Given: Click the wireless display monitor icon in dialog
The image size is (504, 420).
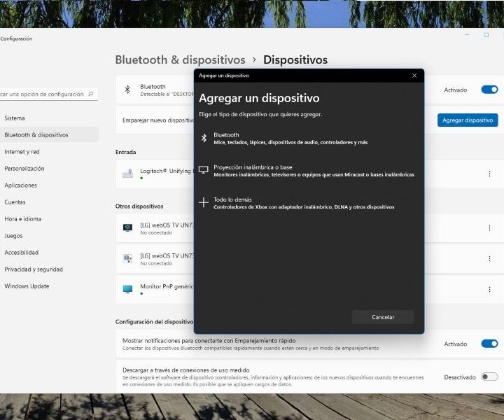Looking at the screenshot, I should click(x=204, y=169).
